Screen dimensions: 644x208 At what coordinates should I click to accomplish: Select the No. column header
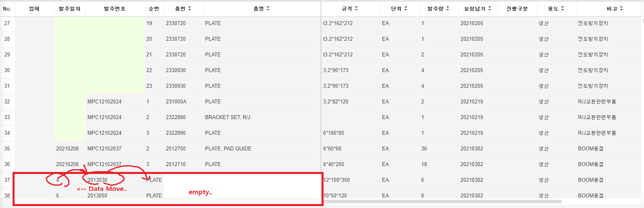7,9
